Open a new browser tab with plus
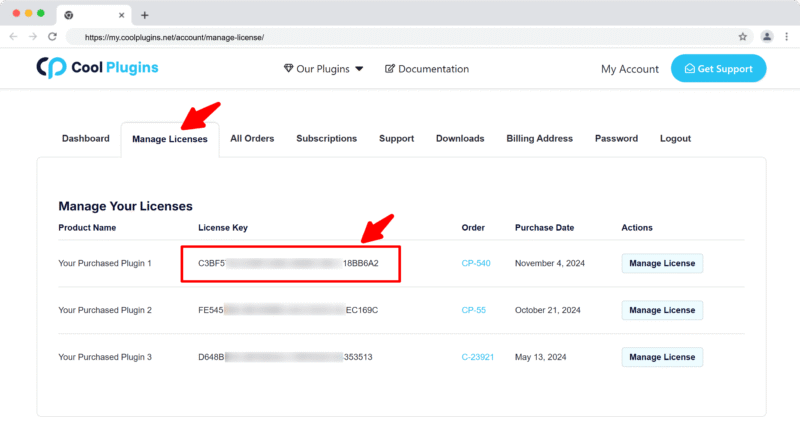Viewport: 800px width, 447px height. click(145, 15)
